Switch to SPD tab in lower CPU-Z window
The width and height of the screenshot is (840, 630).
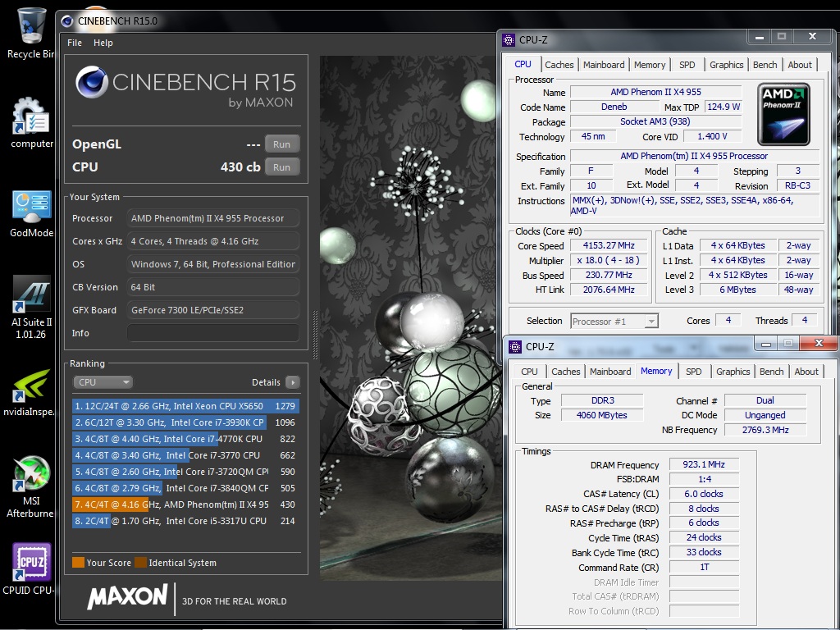click(x=694, y=372)
